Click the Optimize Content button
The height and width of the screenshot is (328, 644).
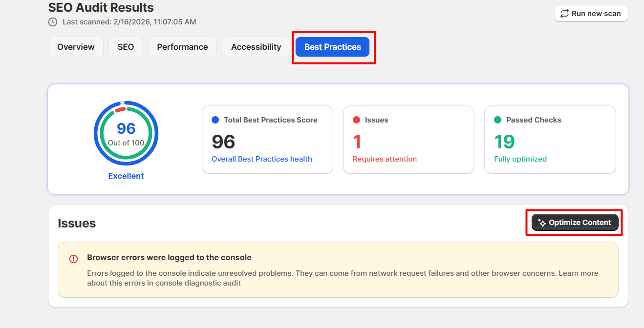(x=575, y=223)
